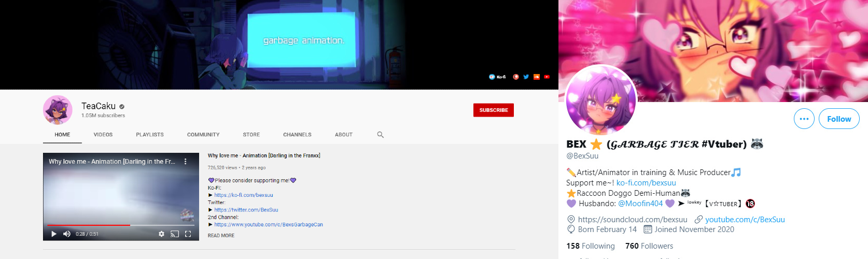This screenshot has height=259, width=868.
Task: Play the featured video
Action: point(54,234)
